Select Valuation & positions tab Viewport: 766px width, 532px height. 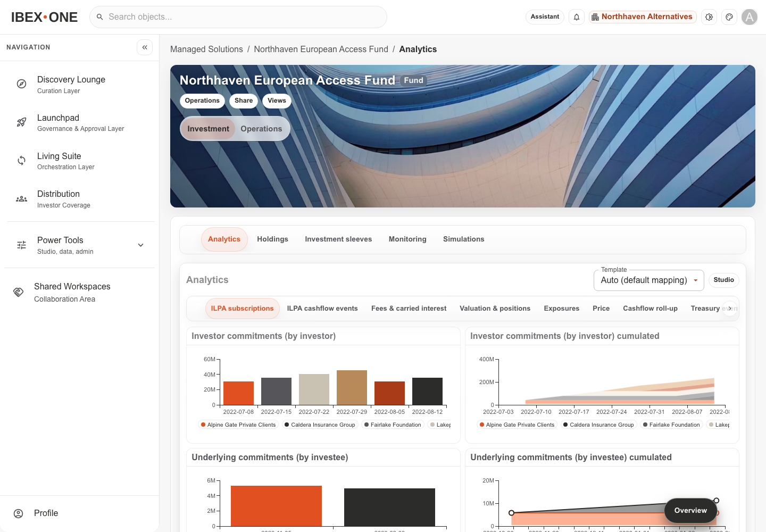pos(495,309)
